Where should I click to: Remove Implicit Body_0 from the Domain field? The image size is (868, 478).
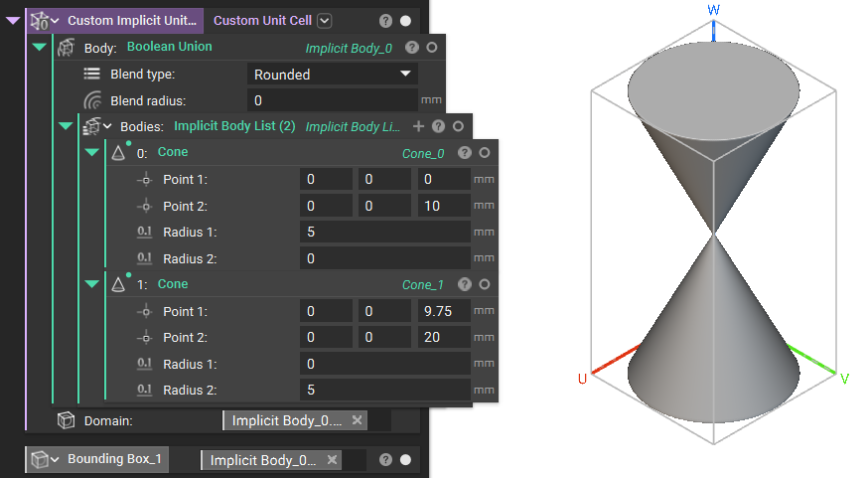click(x=358, y=420)
